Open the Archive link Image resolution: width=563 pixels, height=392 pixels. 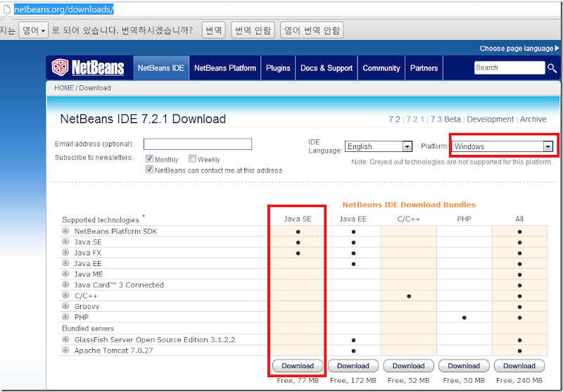click(533, 119)
